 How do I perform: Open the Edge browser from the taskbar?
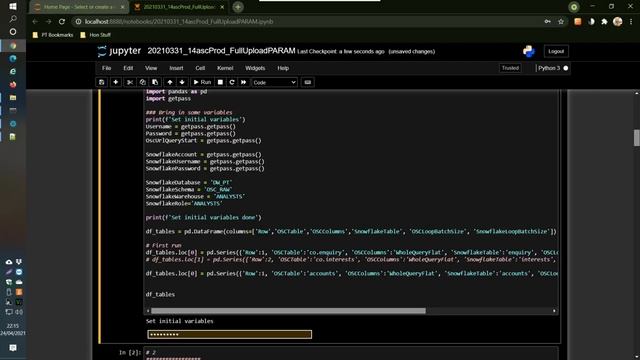[13, 58]
